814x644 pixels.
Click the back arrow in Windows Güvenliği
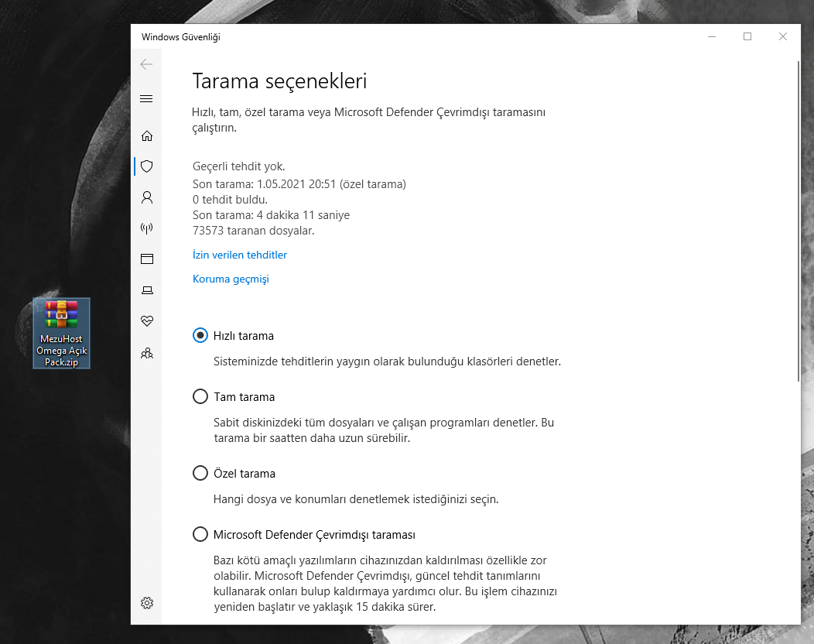146,64
